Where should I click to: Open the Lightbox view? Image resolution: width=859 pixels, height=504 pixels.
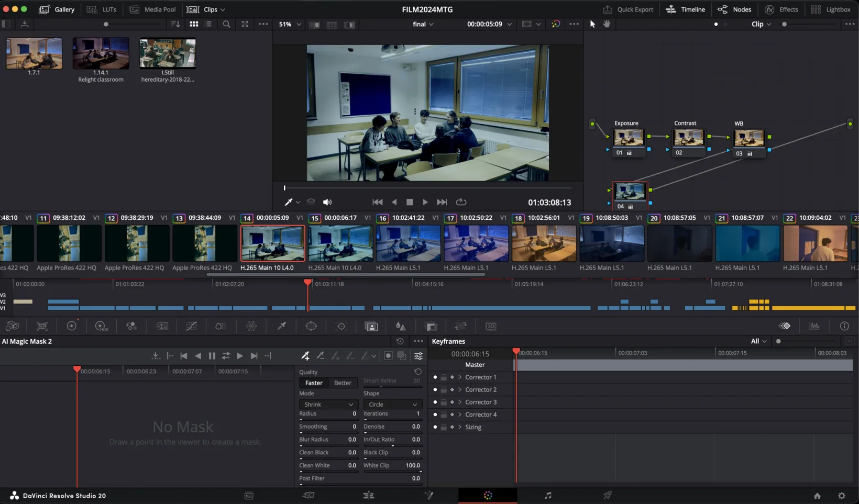coord(830,9)
